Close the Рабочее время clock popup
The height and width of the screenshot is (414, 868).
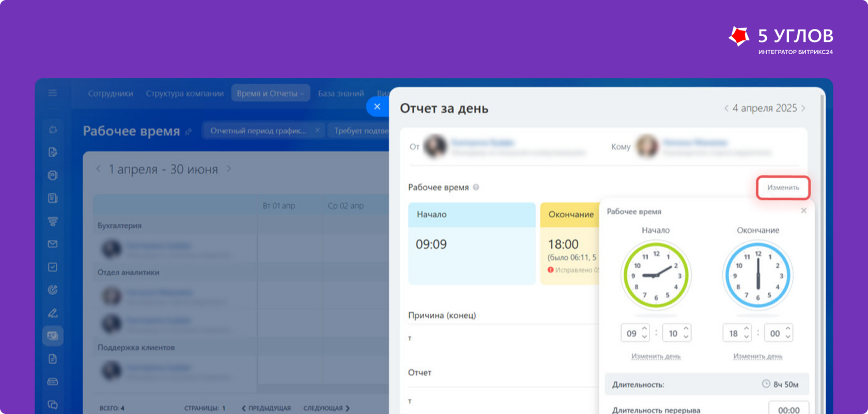point(803,211)
